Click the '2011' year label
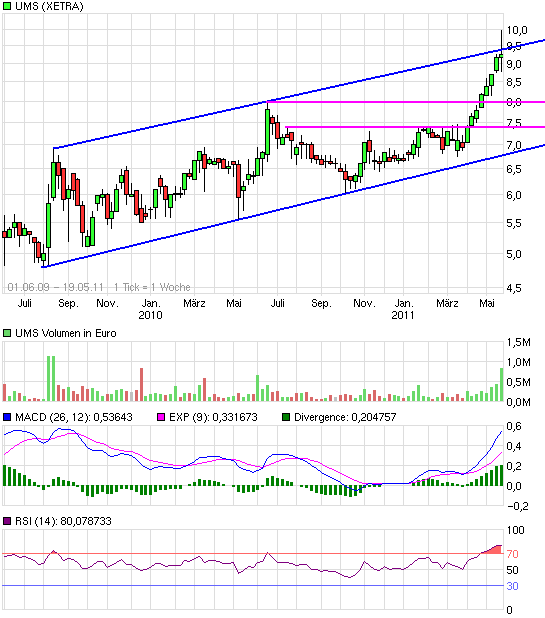The width and height of the screenshot is (545, 618). [403, 315]
